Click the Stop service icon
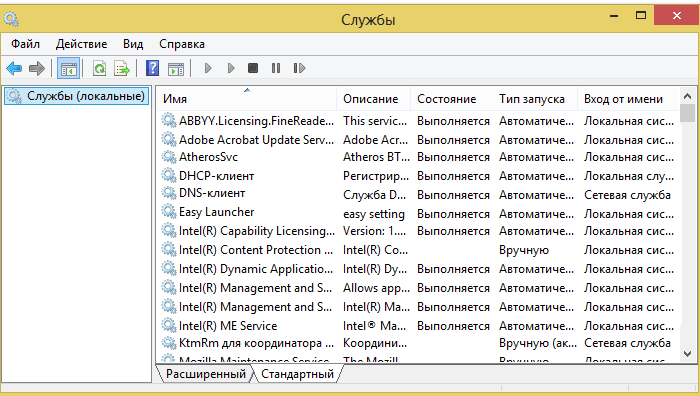 pos(253,68)
